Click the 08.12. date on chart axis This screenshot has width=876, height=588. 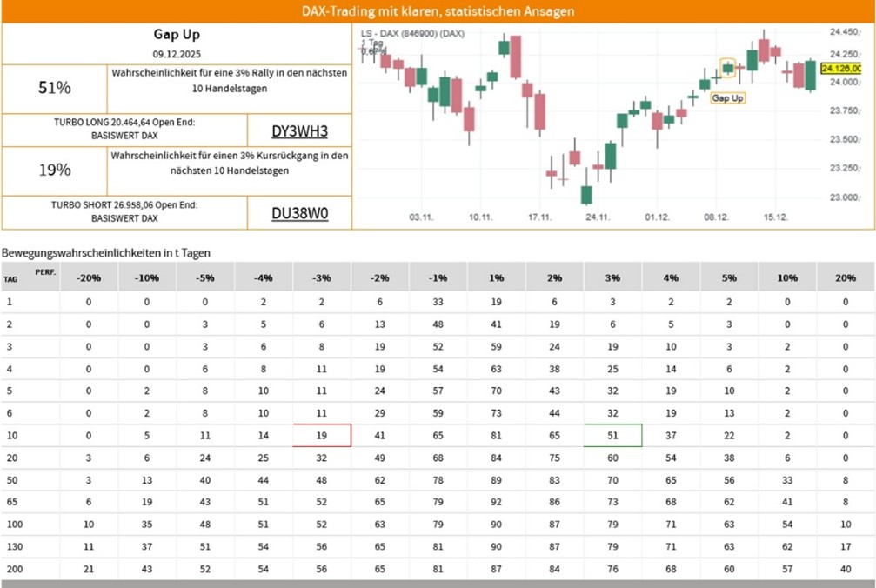tap(716, 217)
